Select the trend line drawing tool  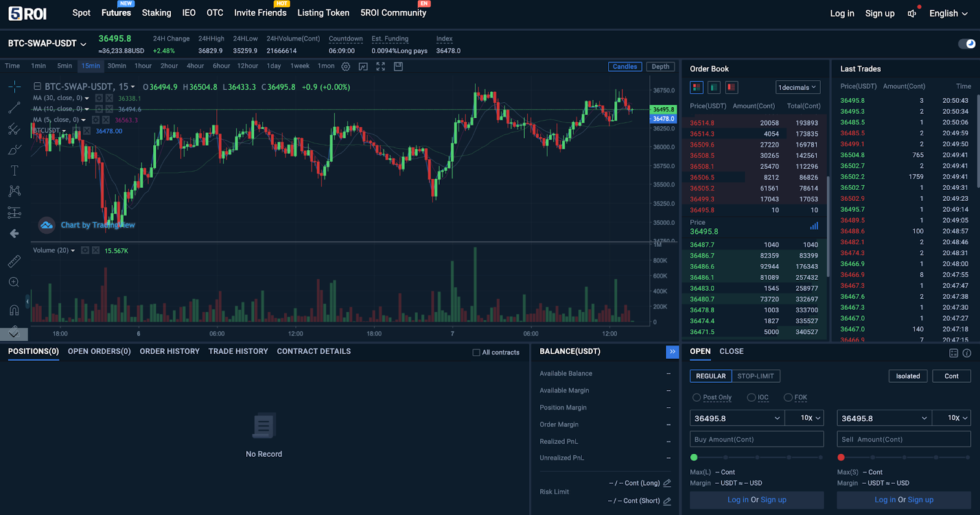[x=14, y=108]
